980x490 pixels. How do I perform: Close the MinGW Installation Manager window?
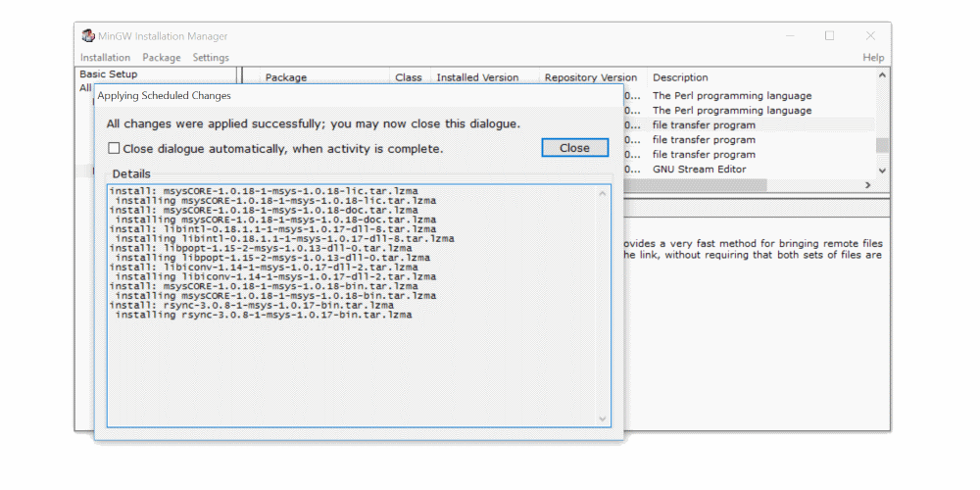coord(870,35)
